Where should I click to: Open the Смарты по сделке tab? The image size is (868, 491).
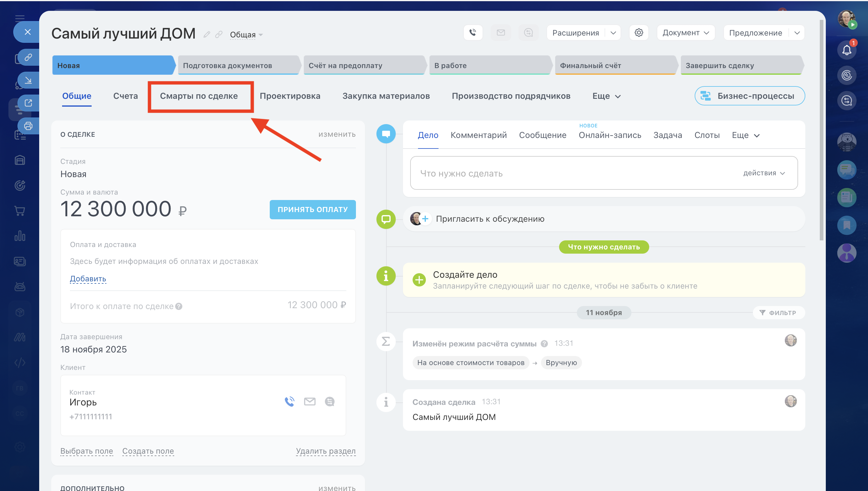point(199,96)
